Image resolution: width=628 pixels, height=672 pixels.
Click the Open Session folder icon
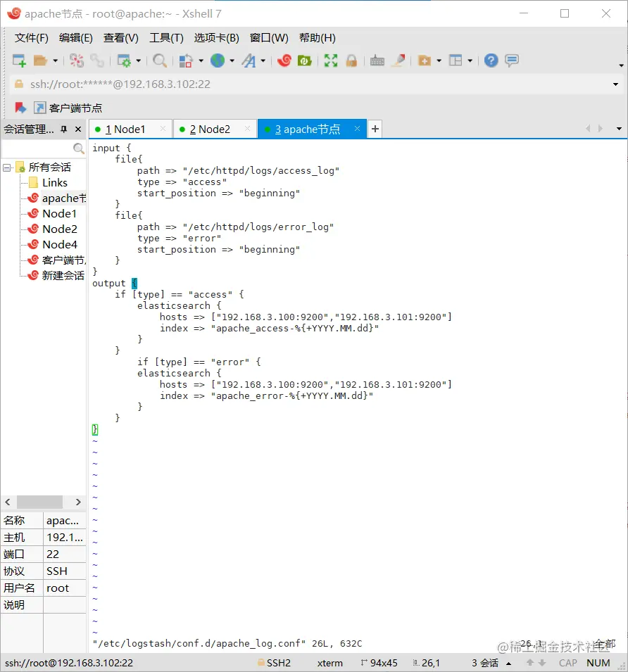point(40,61)
